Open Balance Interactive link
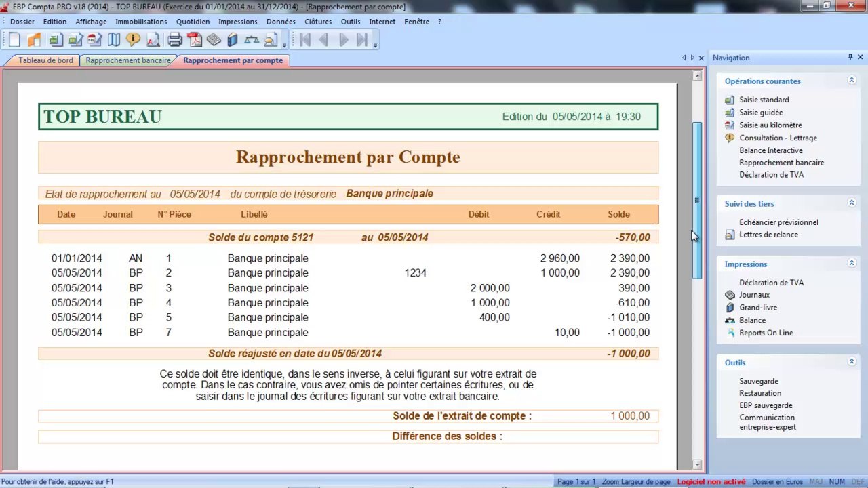The width and height of the screenshot is (868, 488). click(x=770, y=150)
